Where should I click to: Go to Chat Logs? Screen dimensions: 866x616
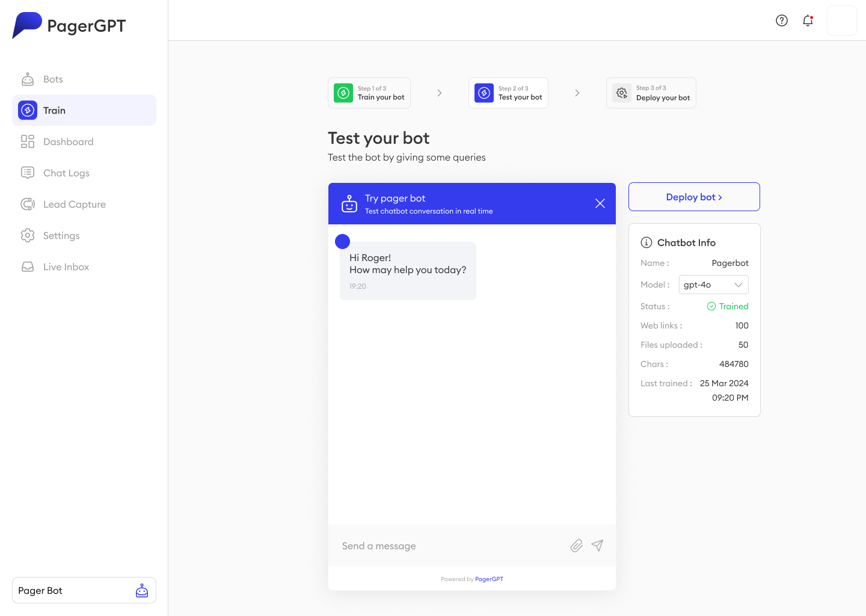(84, 173)
